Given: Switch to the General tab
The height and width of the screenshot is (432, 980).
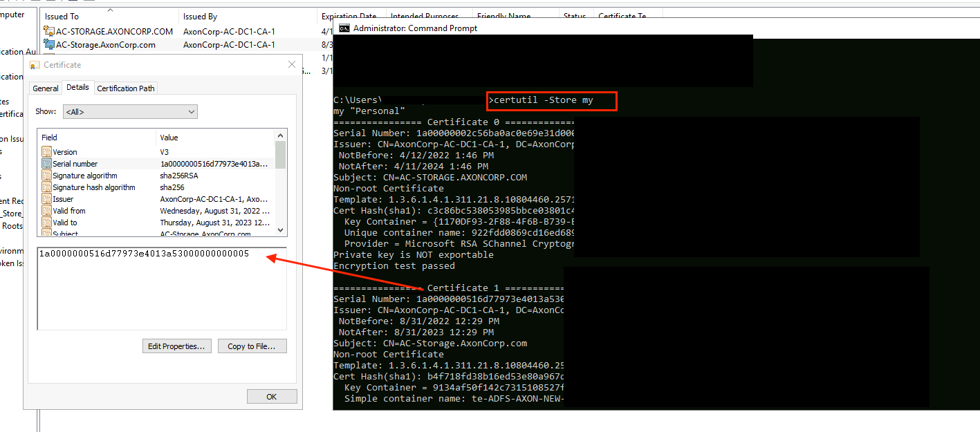Looking at the screenshot, I should point(45,88).
